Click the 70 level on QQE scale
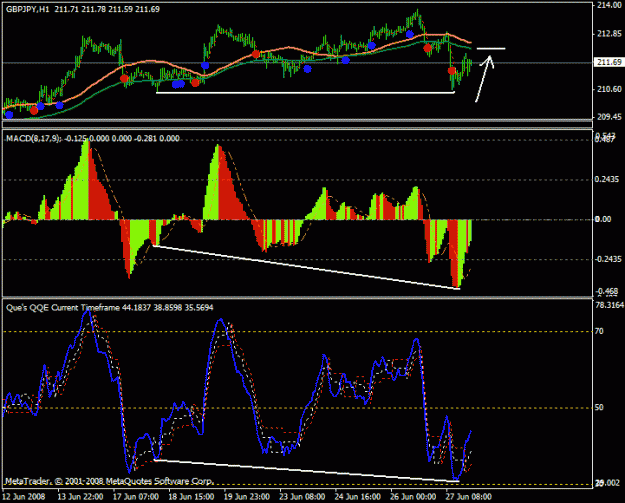625x503 pixels. click(x=599, y=331)
